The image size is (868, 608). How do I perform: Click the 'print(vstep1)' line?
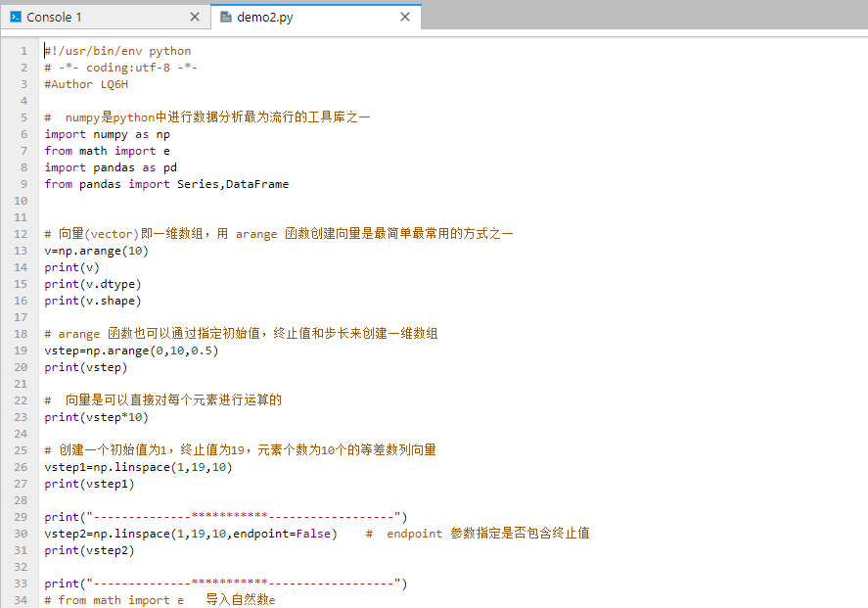click(x=90, y=484)
